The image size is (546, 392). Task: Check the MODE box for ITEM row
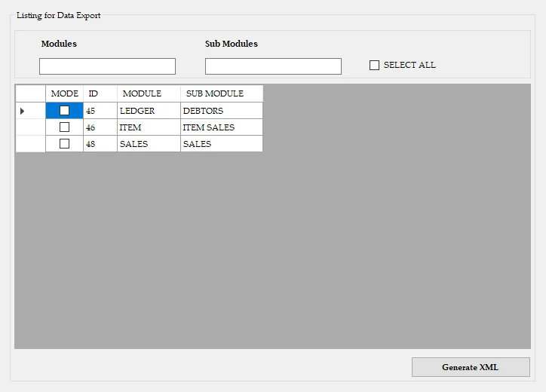pos(64,127)
